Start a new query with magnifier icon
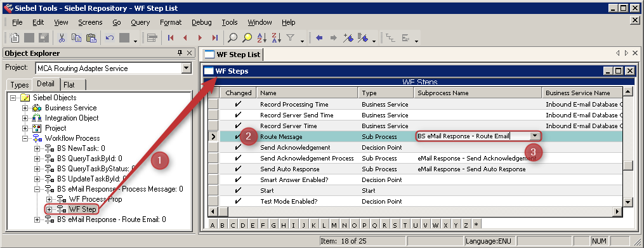Image resolution: width=644 pixels, height=248 pixels. [x=232, y=38]
